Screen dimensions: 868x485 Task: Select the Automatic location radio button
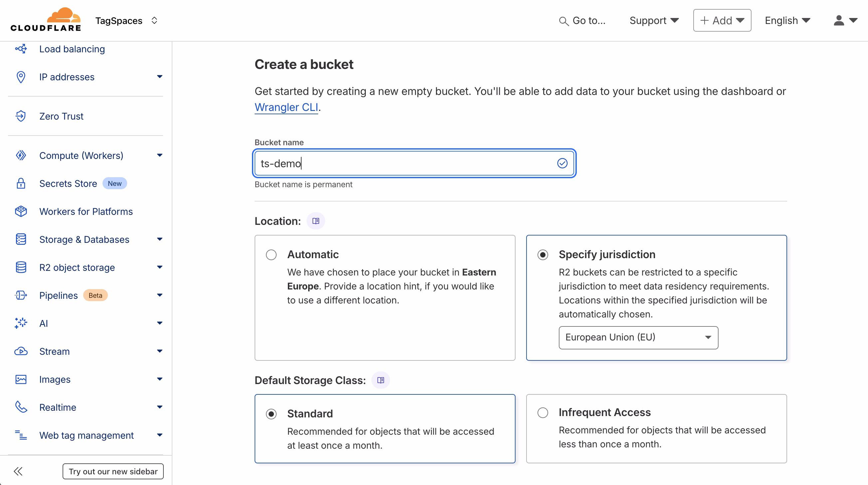click(271, 254)
